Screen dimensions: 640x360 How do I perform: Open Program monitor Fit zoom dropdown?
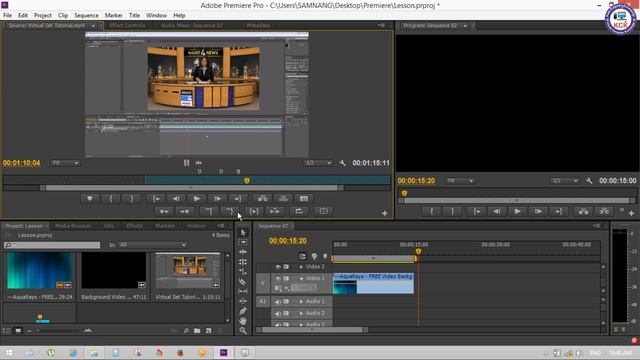[460, 180]
